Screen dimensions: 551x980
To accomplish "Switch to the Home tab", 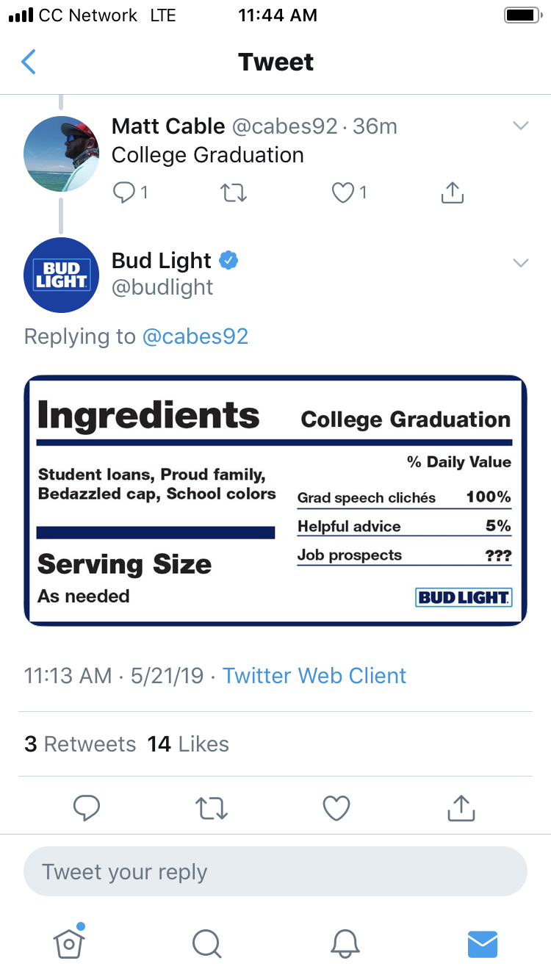I will [69, 943].
